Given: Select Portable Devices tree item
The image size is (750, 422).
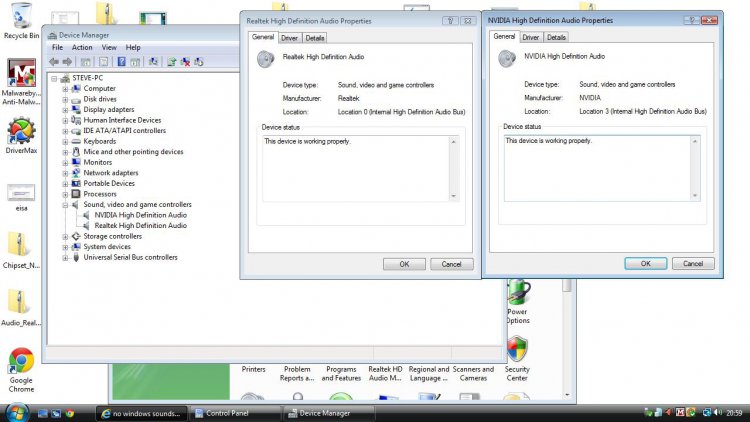Looking at the screenshot, I should click(x=109, y=184).
